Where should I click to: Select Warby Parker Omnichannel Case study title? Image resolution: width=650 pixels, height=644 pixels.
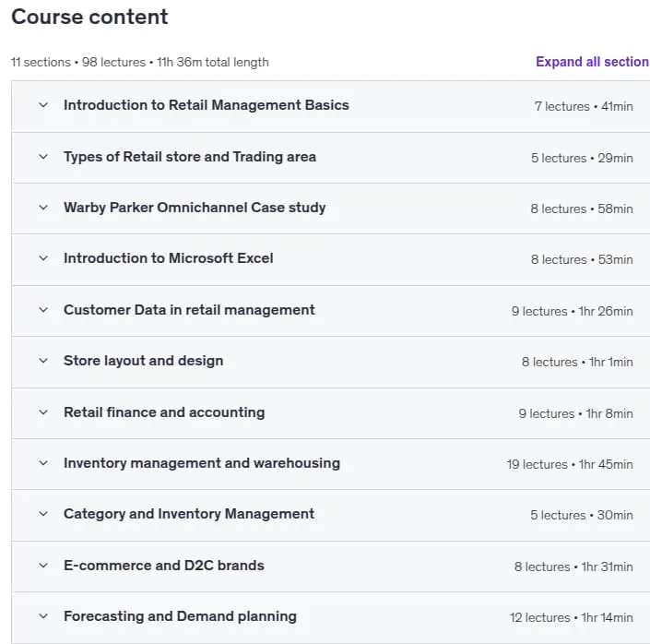(195, 207)
